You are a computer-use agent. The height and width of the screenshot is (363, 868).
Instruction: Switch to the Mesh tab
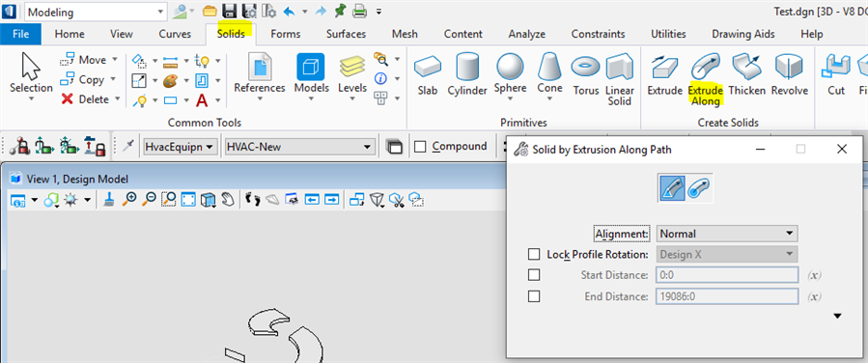point(405,34)
